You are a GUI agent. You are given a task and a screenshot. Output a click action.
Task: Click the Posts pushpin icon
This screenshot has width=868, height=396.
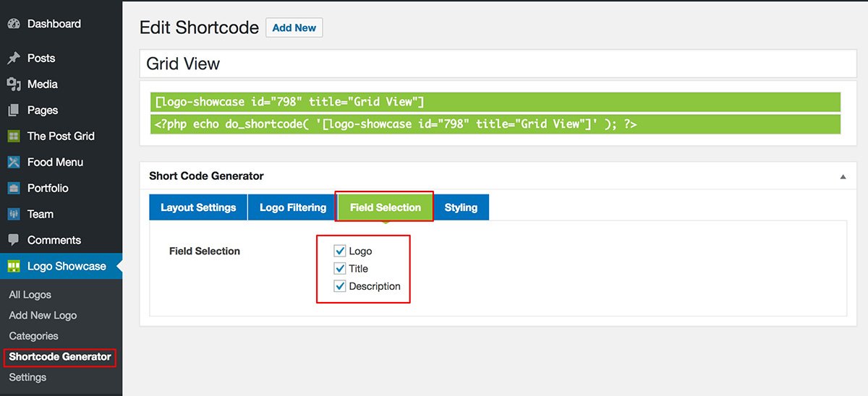[x=14, y=59]
